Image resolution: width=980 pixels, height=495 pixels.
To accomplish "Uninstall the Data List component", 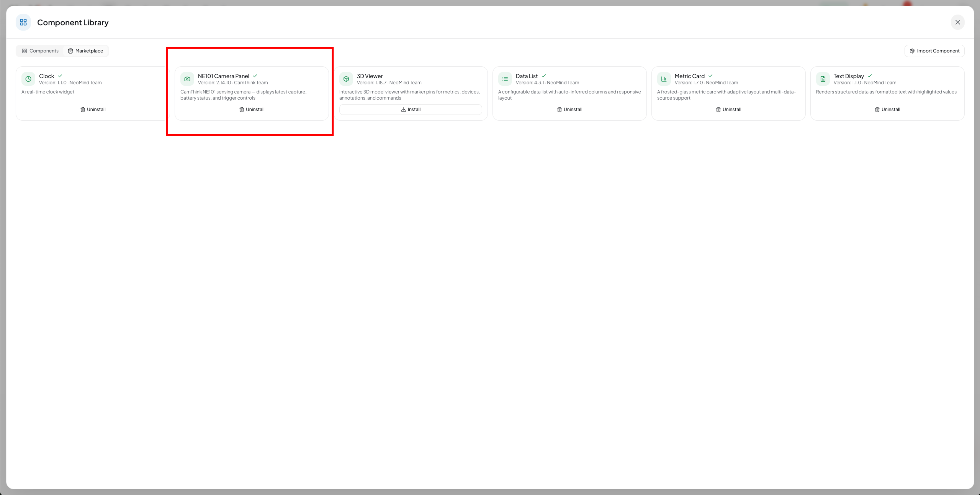I will tap(569, 110).
